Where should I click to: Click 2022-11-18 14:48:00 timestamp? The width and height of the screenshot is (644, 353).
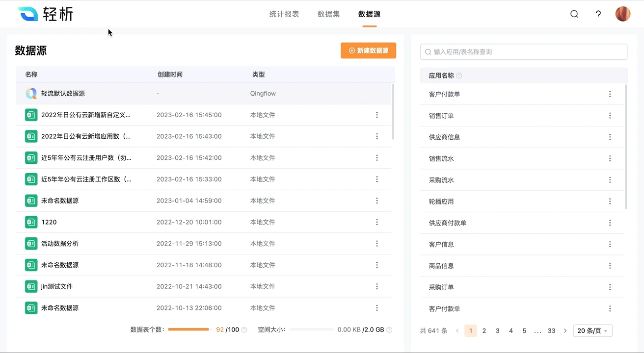point(189,265)
